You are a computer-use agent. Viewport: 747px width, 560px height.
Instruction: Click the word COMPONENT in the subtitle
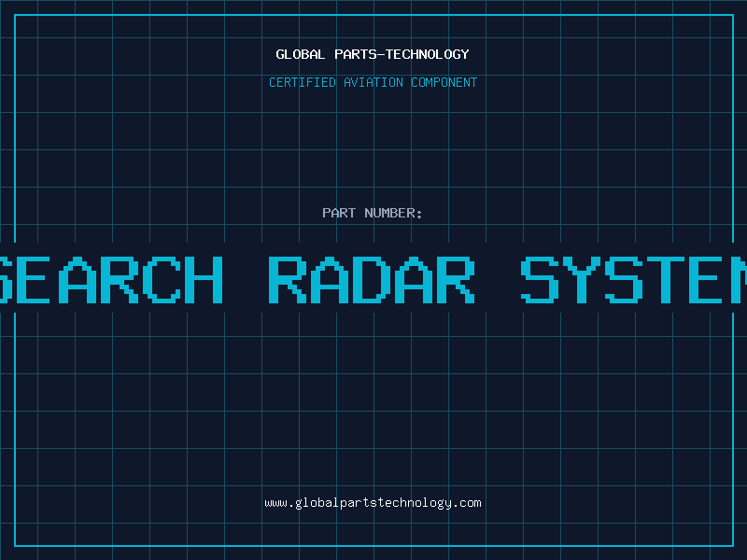444,82
